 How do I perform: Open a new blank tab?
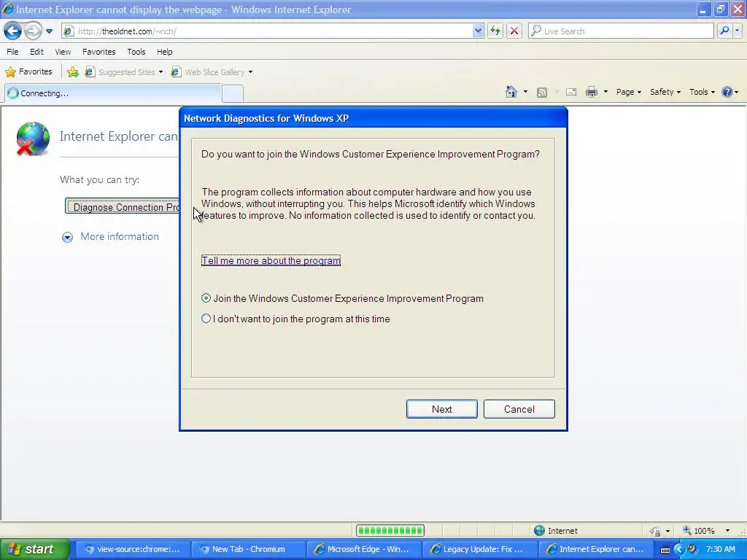click(233, 94)
